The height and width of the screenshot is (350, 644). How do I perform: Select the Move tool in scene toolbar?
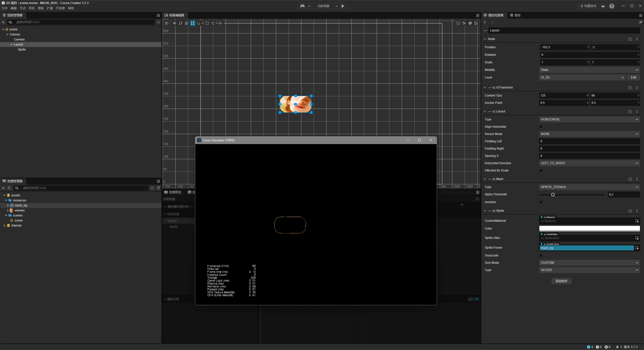(174, 23)
